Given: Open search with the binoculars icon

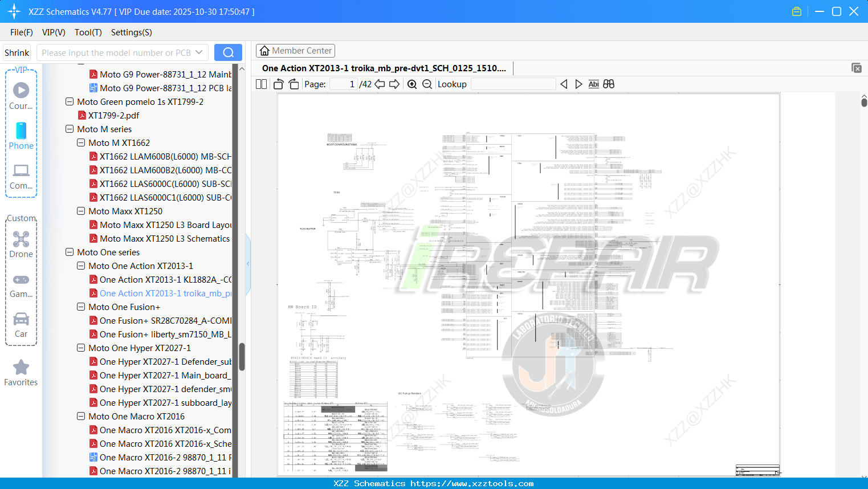Looking at the screenshot, I should 608,84.
